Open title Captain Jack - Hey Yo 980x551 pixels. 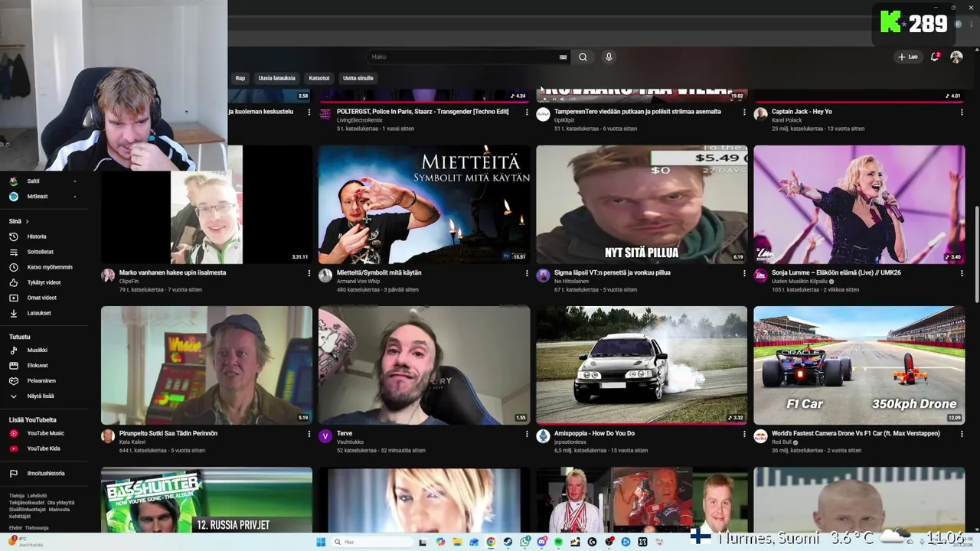coord(802,112)
